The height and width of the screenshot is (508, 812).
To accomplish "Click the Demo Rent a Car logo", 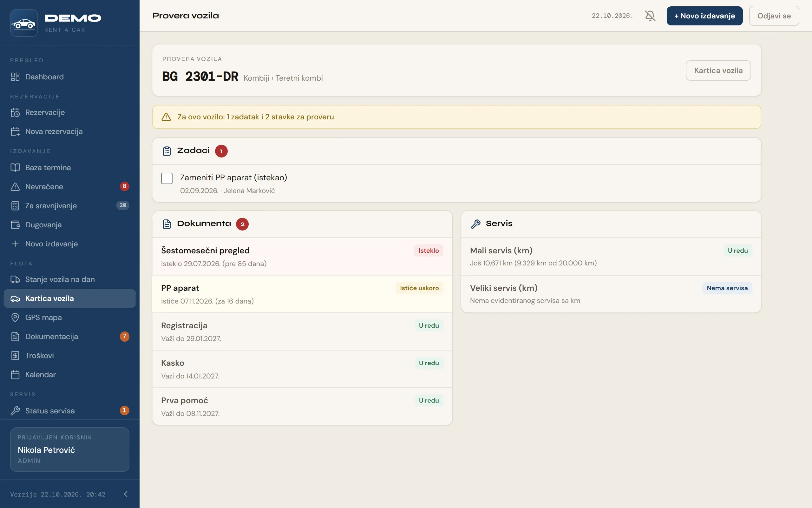I will (56, 23).
